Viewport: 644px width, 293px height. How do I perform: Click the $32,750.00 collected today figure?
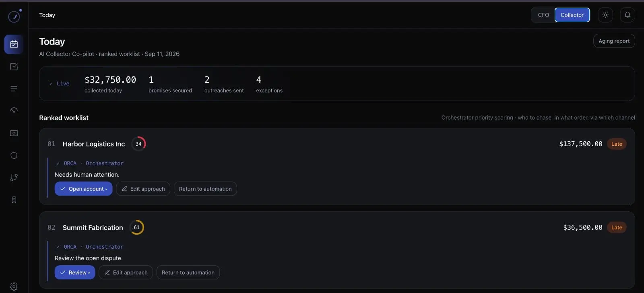coord(110,80)
